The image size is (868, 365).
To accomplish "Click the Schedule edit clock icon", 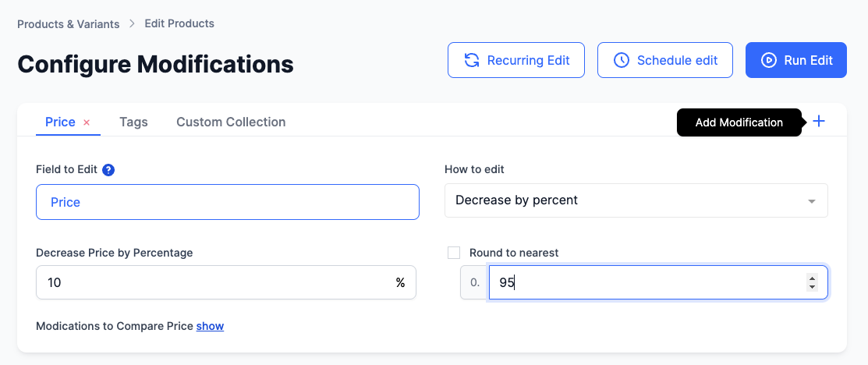I will click(621, 60).
